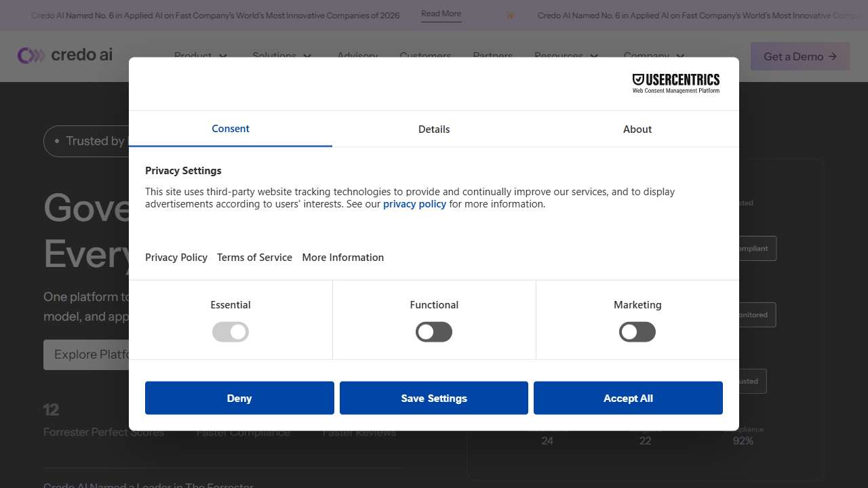Click the arrow on Get a Demo

pos(833,57)
